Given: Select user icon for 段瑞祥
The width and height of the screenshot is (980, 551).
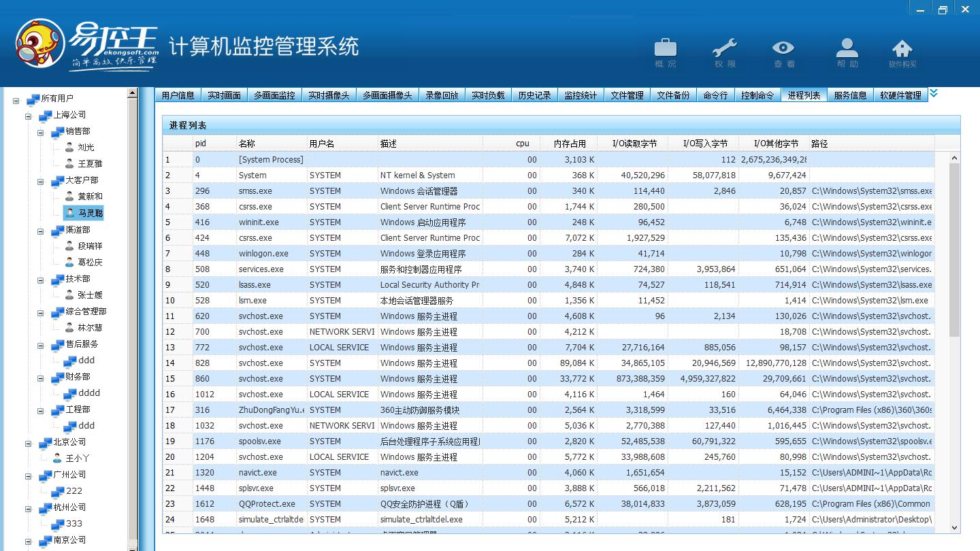Looking at the screenshot, I should coord(69,246).
